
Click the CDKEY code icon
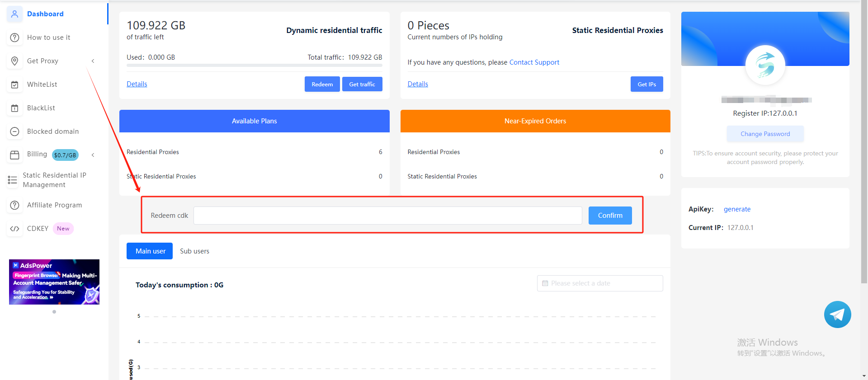click(14, 229)
